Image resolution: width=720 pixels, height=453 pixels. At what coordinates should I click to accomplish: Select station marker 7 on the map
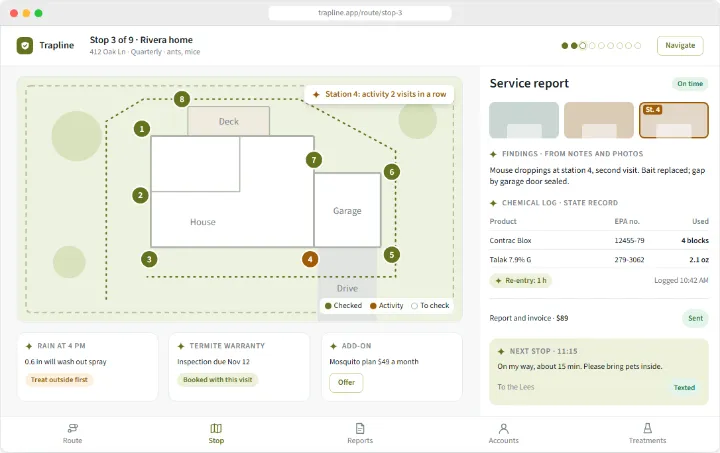point(314,160)
